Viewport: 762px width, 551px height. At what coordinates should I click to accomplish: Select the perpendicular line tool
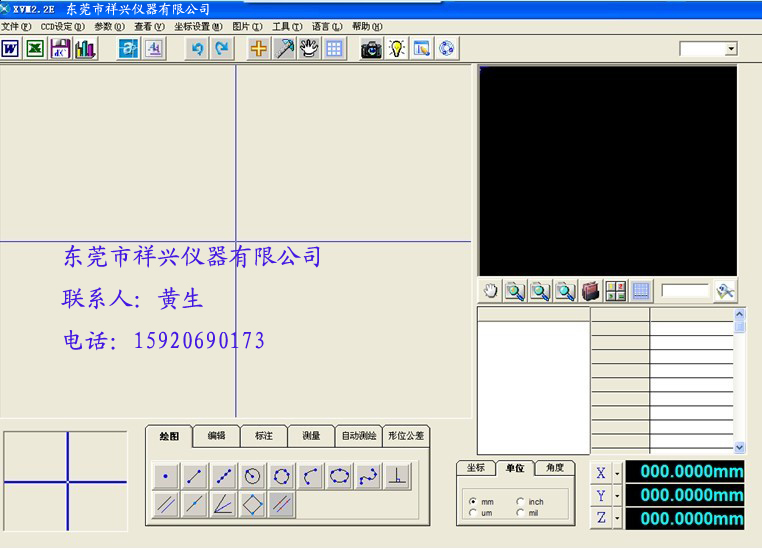[398, 476]
